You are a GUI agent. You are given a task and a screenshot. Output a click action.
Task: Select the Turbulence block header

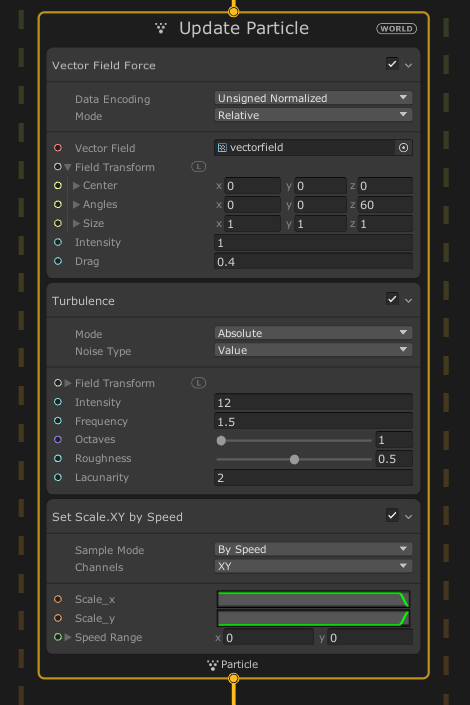233,300
